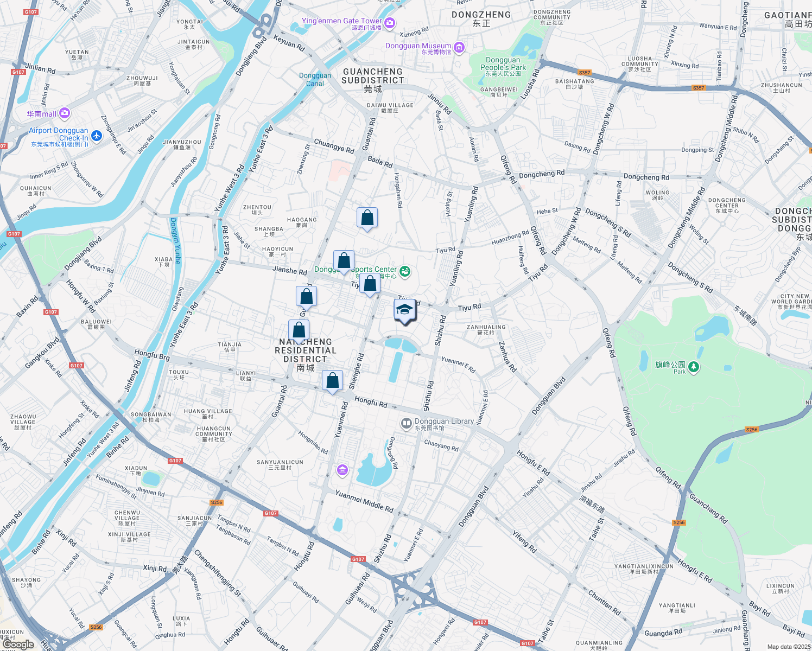This screenshot has width=812, height=651.
Task: Select the BALUOWEI label
Action: pyautogui.click(x=96, y=324)
